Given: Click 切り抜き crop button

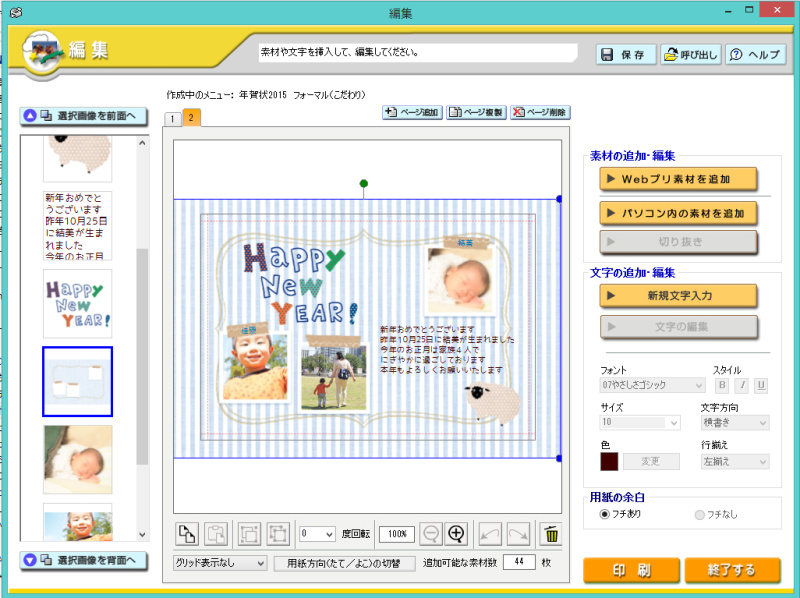Looking at the screenshot, I should 678,242.
